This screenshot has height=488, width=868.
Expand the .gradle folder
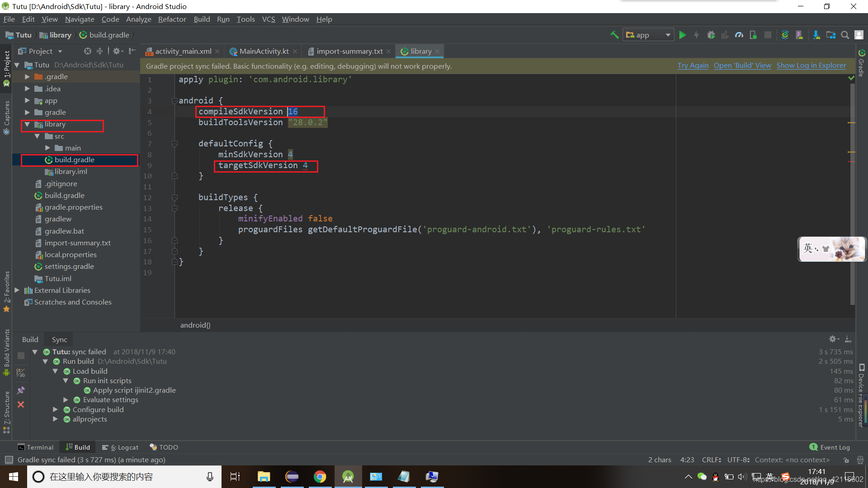tap(27, 77)
